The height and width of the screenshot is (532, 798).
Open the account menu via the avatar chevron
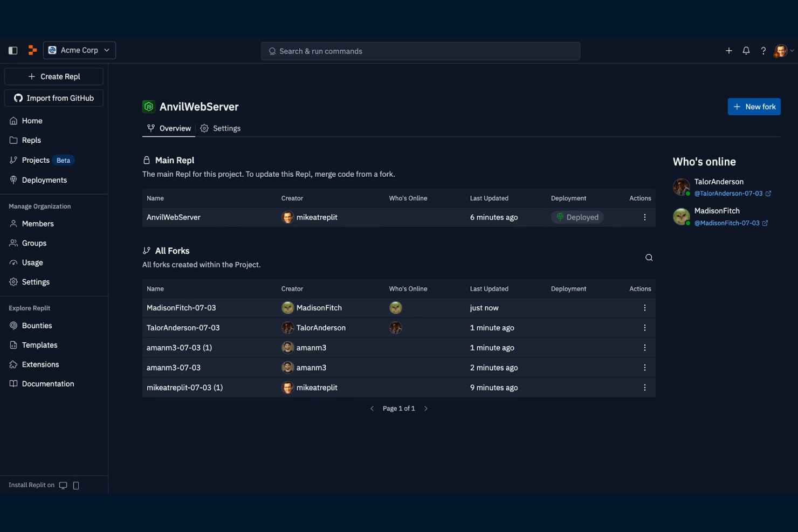coord(792,50)
